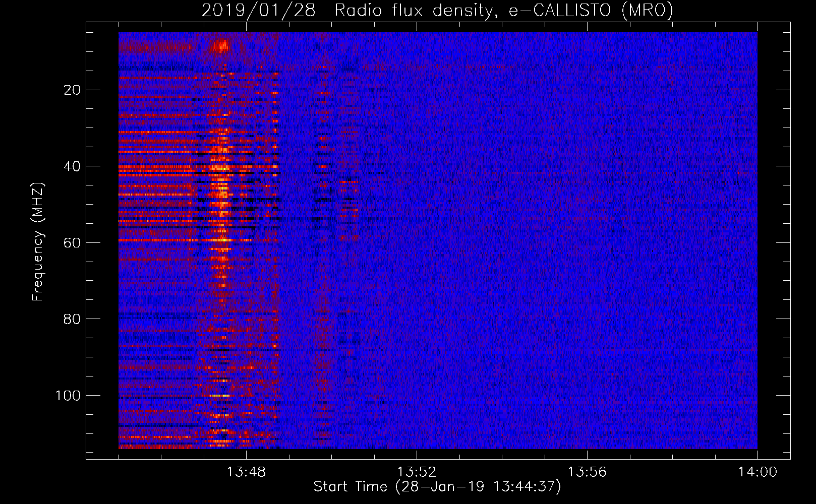Click the bright burst near 13:47 at 40 MHz
The image size is (816, 504).
[220, 168]
